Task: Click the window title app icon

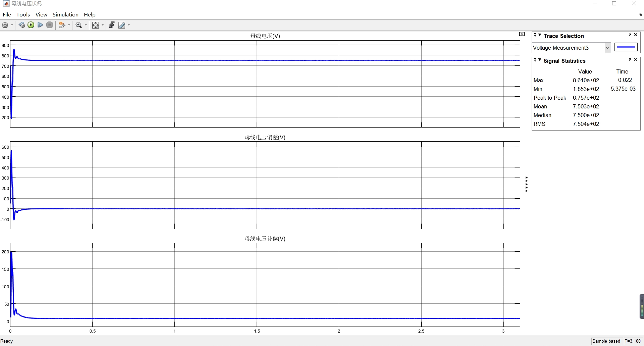Action: [x=6, y=3]
